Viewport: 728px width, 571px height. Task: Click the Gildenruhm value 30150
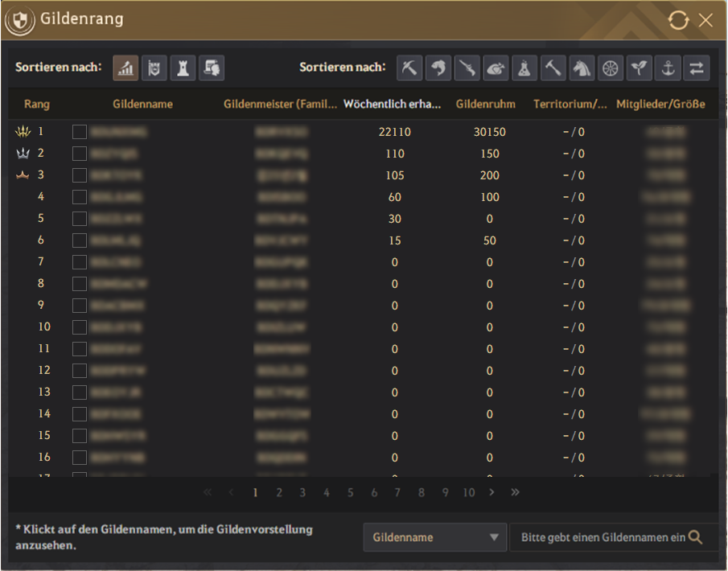[490, 132]
